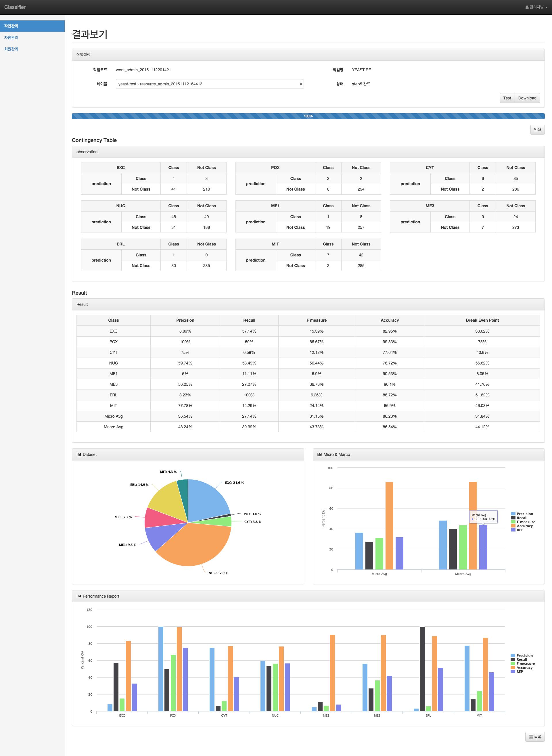The image size is (552, 756).
Task: Click the Break Even Point column header
Action: coord(482,320)
